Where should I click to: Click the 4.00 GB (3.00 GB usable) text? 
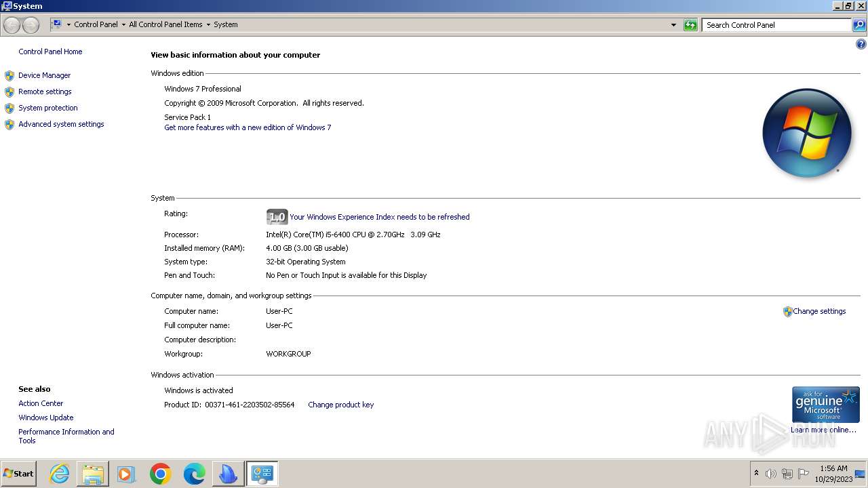click(307, 248)
